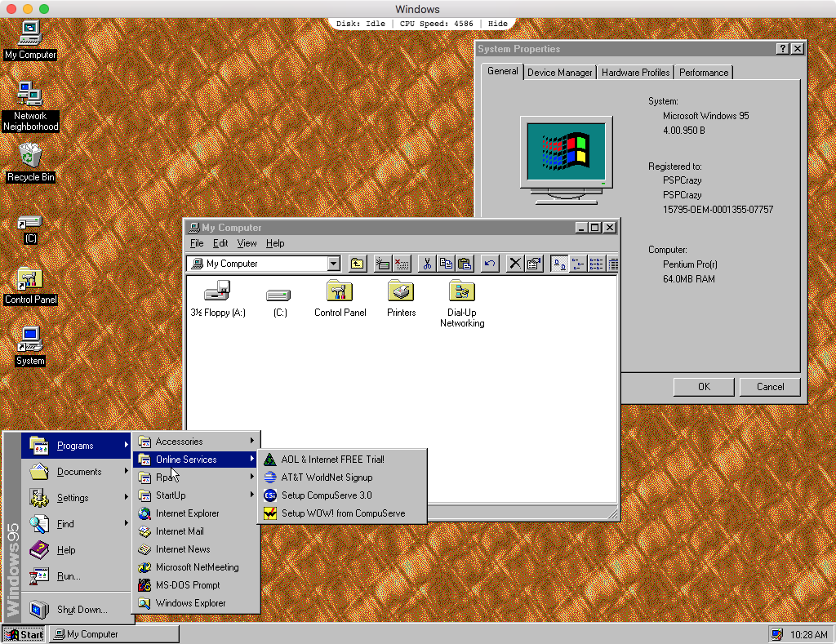Expand the StartUp submenu
Viewport: 836px width, 644px height.
coord(196,495)
